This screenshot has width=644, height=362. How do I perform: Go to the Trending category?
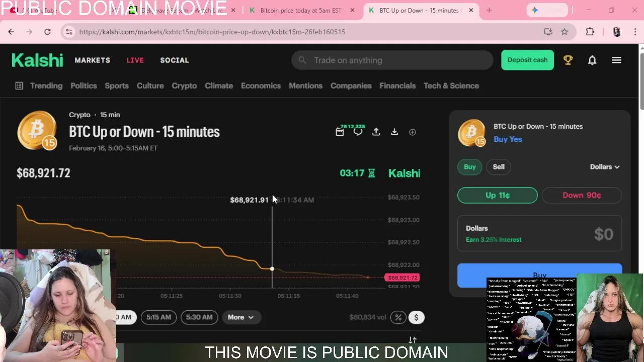pos(46,85)
